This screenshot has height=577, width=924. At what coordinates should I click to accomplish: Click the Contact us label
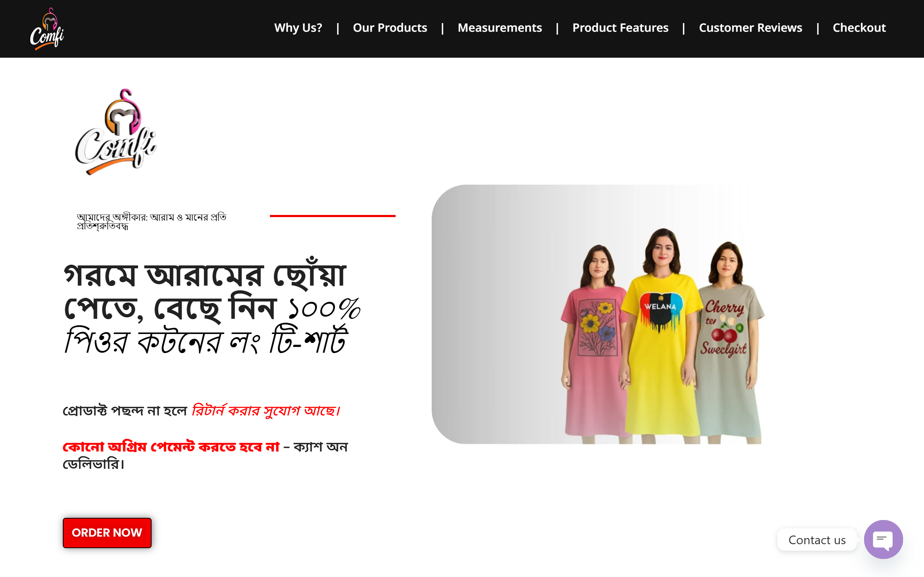tap(817, 539)
